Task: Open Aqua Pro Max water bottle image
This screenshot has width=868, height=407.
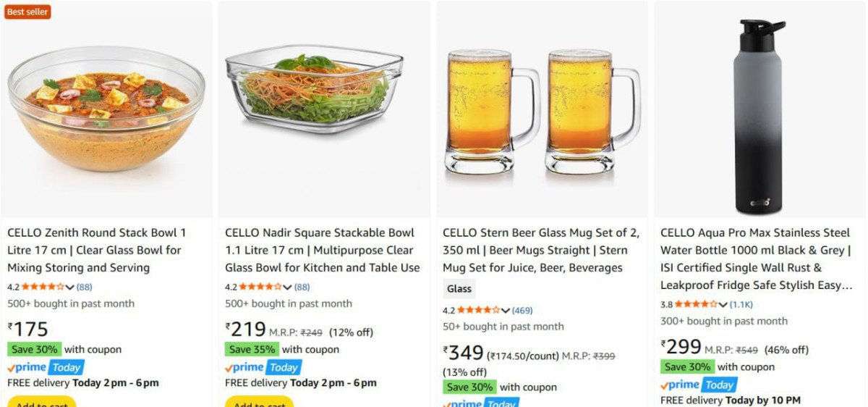Action: coord(759,116)
